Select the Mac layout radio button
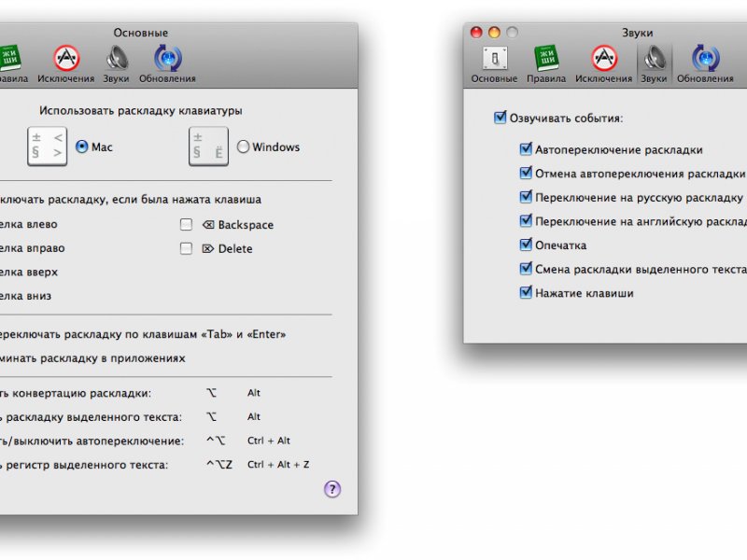The image size is (747, 560). point(82,147)
